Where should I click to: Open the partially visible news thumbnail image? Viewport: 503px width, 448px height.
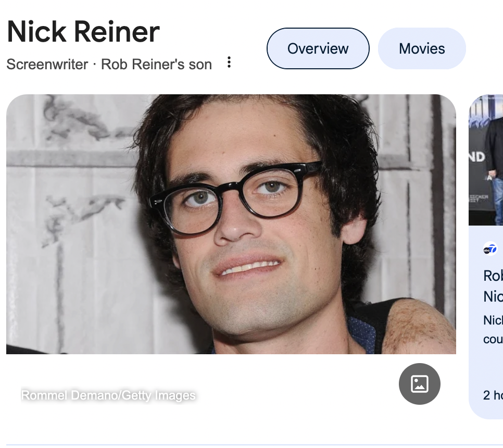pyautogui.click(x=486, y=160)
